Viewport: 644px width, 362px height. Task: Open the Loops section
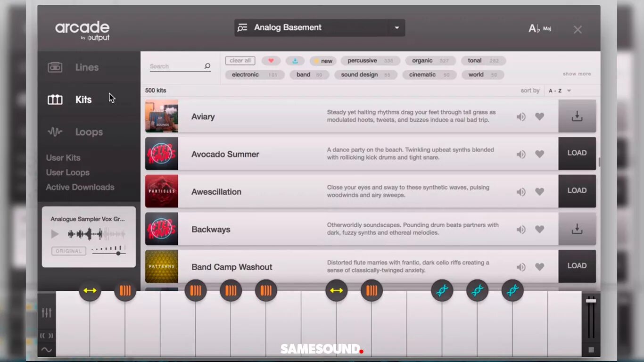(75, 132)
